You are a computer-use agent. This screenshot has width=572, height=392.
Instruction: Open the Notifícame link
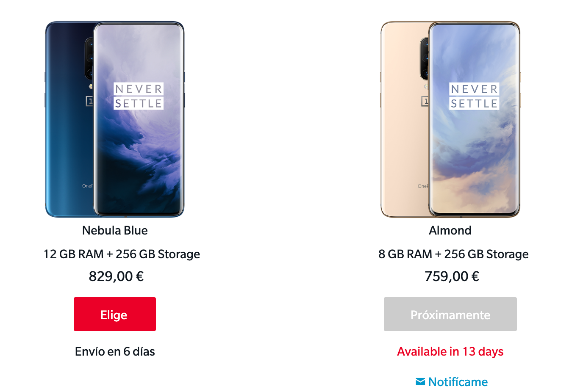coord(458,382)
